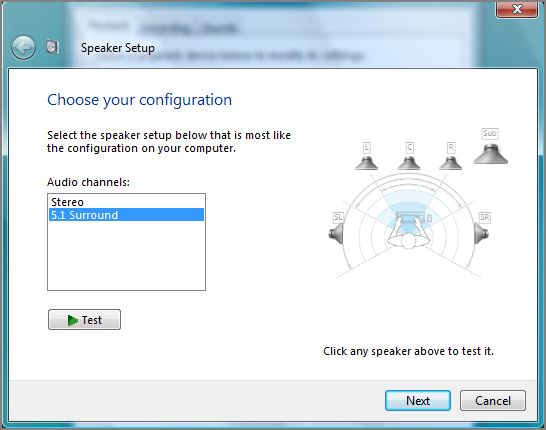Image resolution: width=546 pixels, height=430 pixels.
Task: Test the surround right side speaker
Action: point(482,233)
